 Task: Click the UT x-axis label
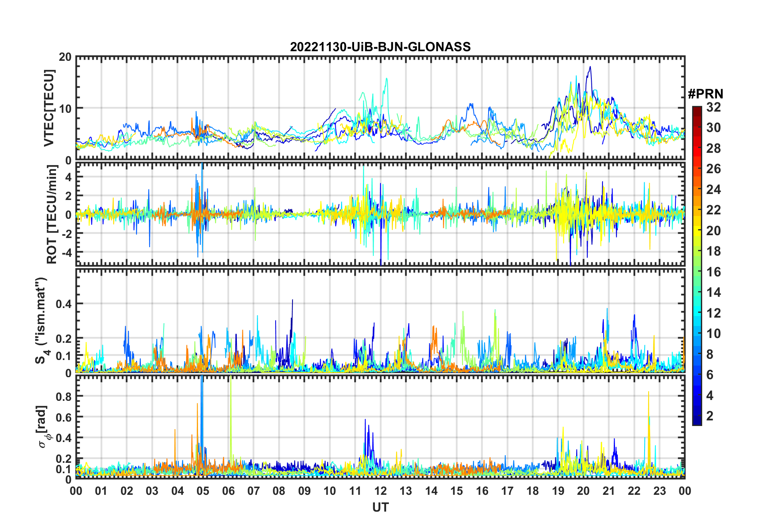(380, 508)
